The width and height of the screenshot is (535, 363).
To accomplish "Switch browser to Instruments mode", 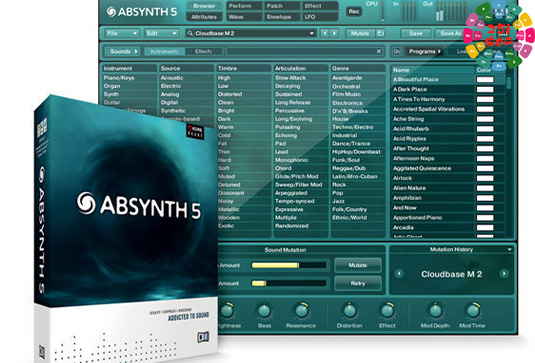I will tap(164, 52).
